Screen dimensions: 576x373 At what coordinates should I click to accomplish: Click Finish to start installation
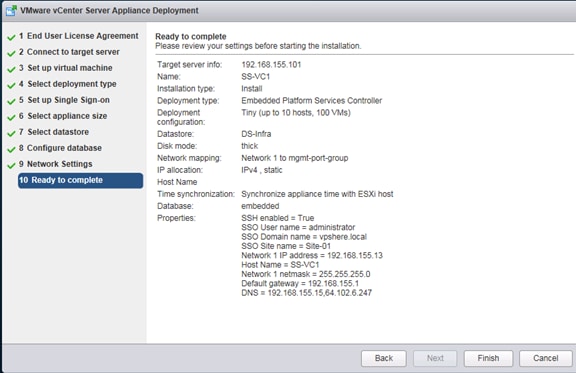[488, 358]
